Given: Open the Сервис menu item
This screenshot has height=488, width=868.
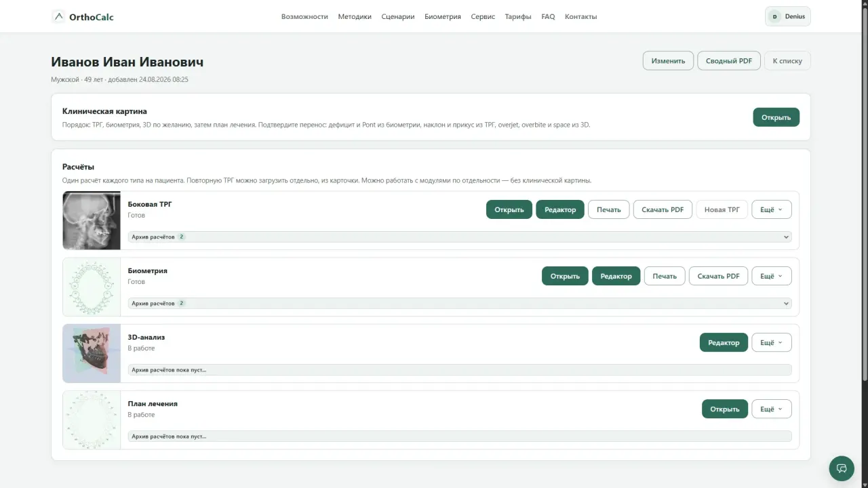Looking at the screenshot, I should (x=483, y=16).
